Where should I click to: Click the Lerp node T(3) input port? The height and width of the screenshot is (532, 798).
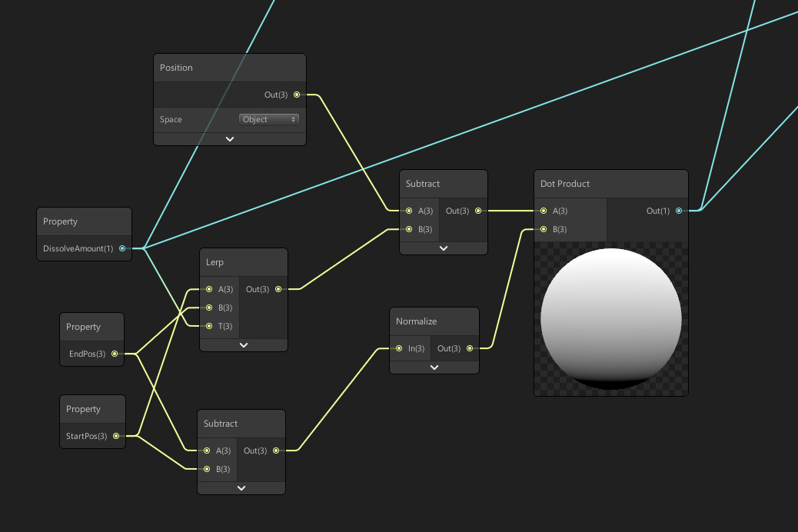208,326
